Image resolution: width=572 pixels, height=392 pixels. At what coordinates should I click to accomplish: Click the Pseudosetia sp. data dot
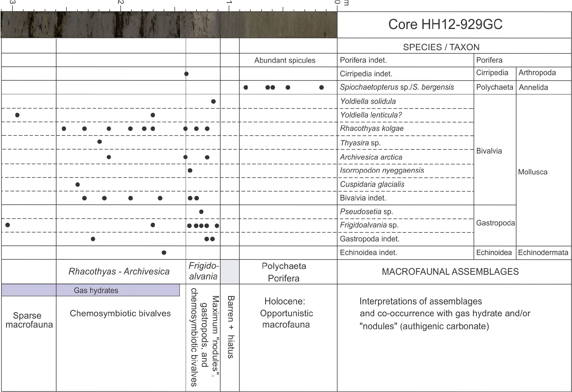coord(201,212)
